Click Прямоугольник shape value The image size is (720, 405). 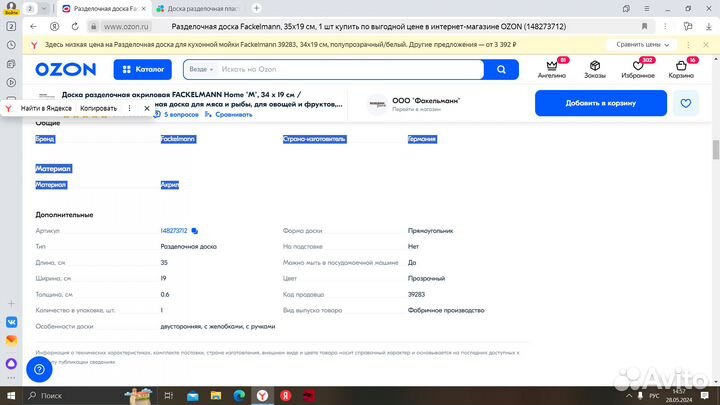pyautogui.click(x=430, y=231)
